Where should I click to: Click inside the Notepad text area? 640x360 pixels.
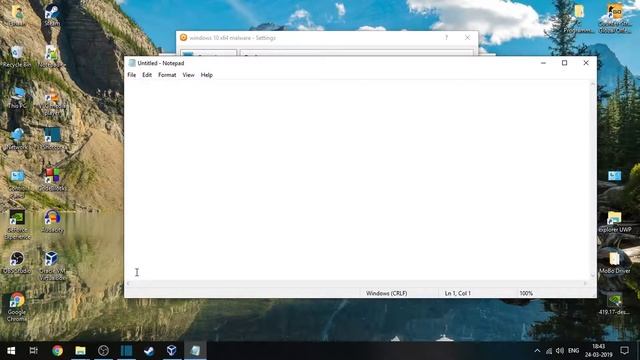click(358, 180)
